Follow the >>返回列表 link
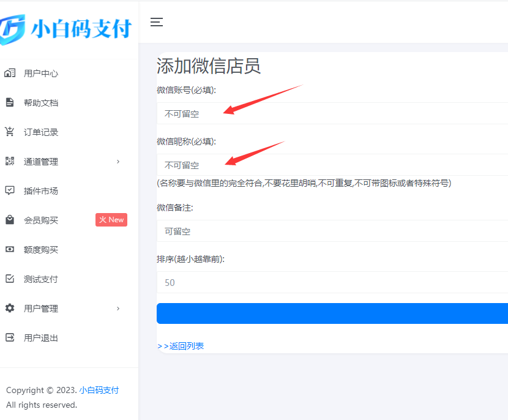 coord(181,346)
